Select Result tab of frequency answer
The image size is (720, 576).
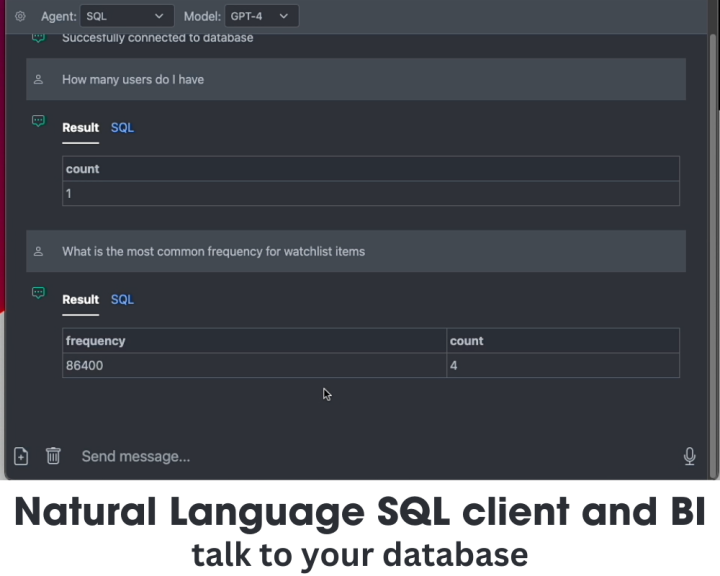click(80, 299)
